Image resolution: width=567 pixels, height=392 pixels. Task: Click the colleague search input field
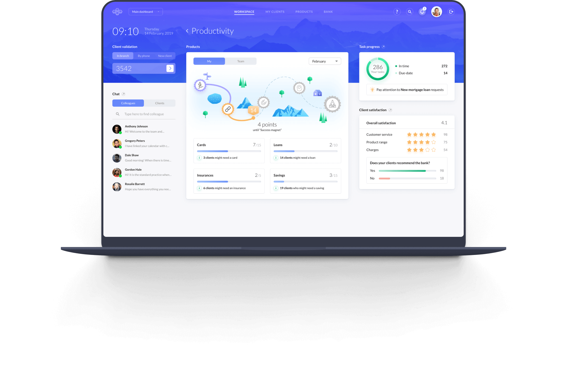144,114
